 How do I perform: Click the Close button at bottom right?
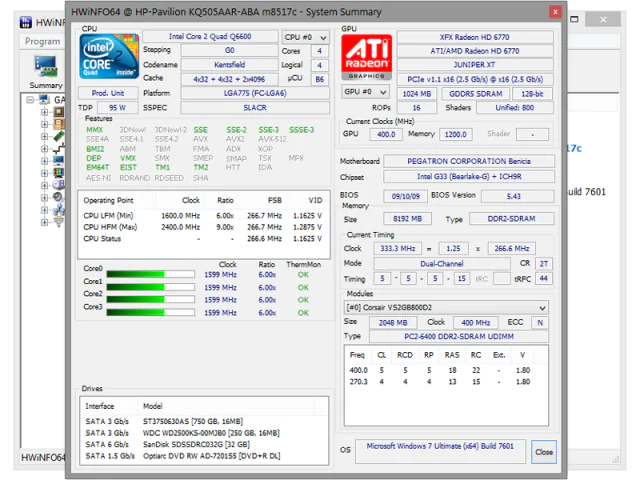[x=543, y=451]
